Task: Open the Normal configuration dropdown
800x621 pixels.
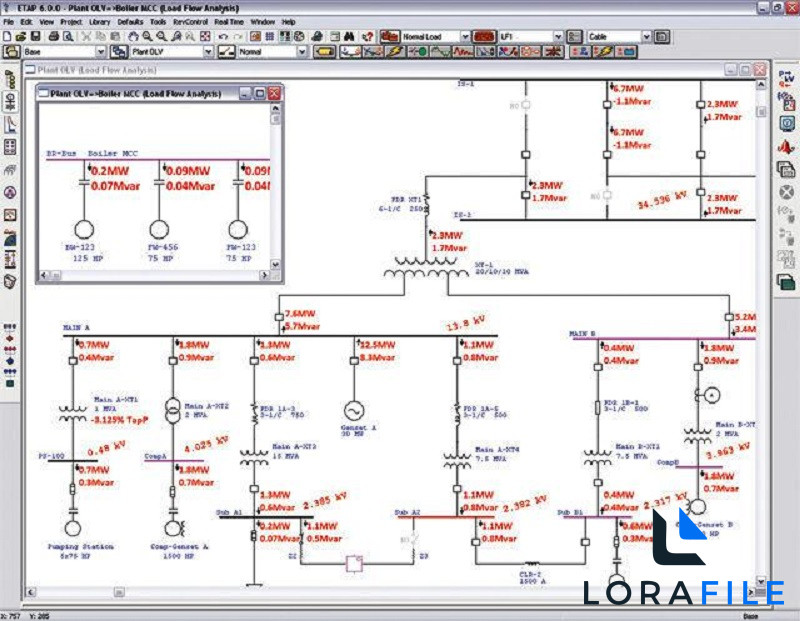Action: click(x=302, y=52)
